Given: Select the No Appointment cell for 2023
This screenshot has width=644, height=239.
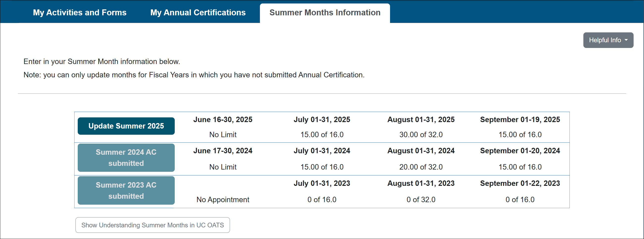Looking at the screenshot, I should tap(223, 199).
